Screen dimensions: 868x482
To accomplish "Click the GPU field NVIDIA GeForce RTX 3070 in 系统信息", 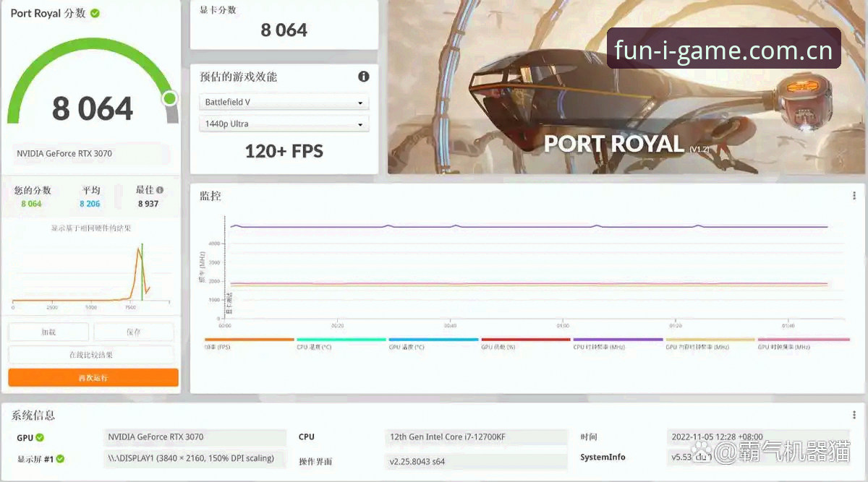I will point(195,437).
